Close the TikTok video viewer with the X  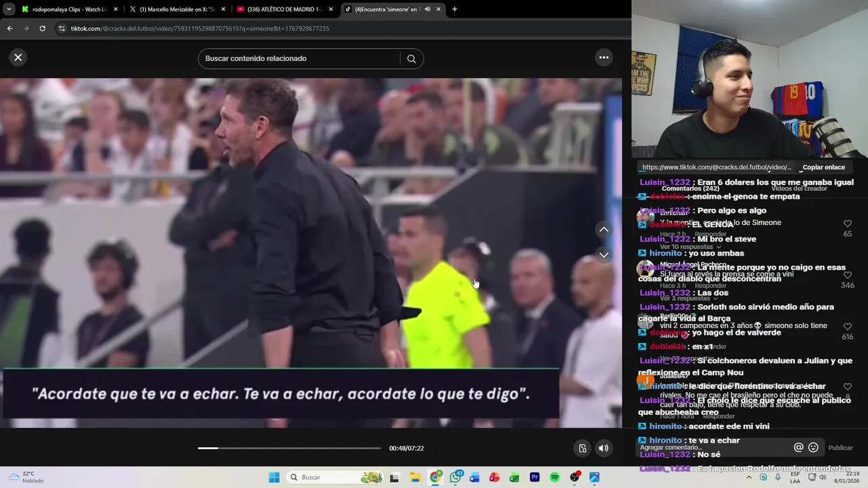point(18,58)
